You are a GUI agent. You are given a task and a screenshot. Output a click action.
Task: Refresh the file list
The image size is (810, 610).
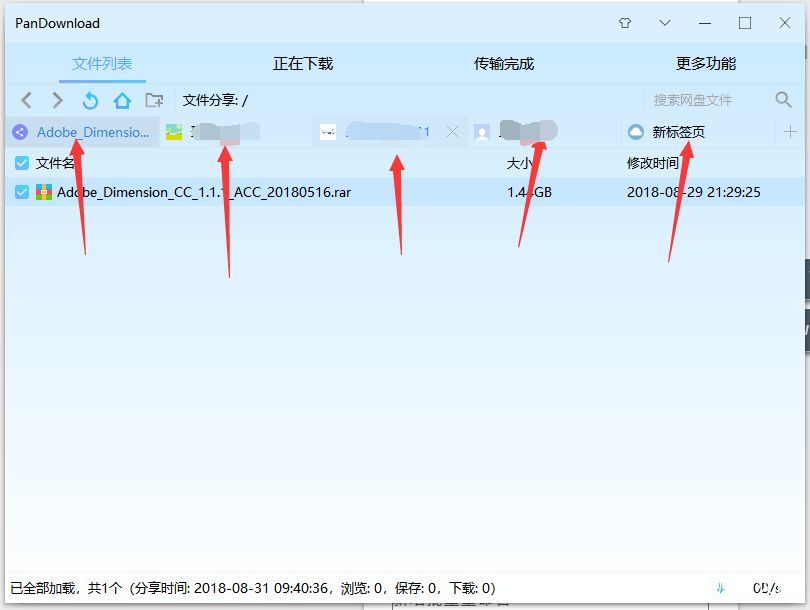90,100
